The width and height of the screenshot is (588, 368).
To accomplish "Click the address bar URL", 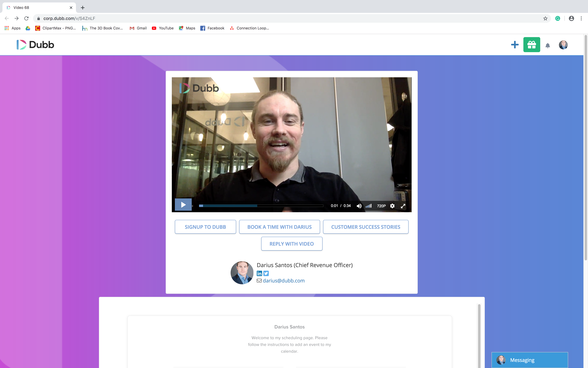I will (x=69, y=18).
